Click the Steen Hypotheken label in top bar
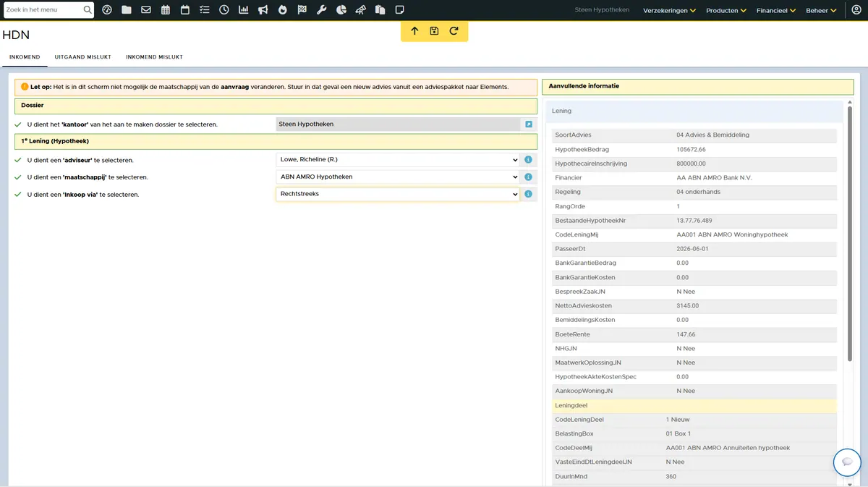The image size is (868, 487). point(602,10)
